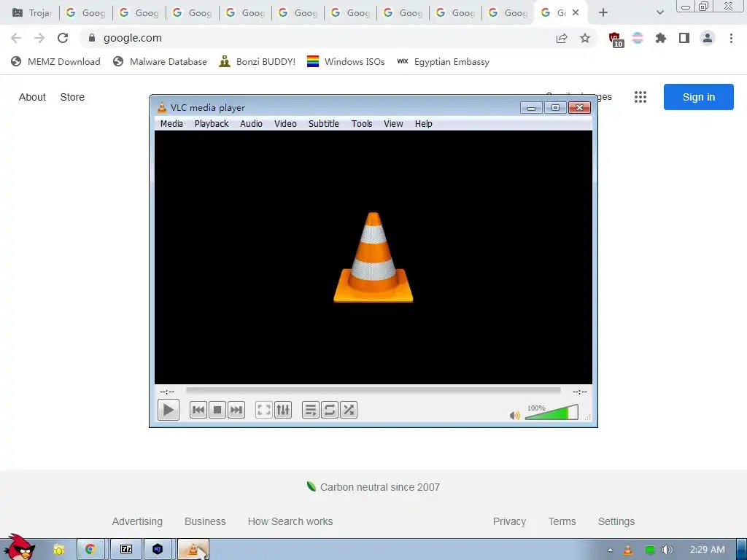Share this page via Chrome share icon
The width and height of the screenshot is (747, 560).
(562, 39)
